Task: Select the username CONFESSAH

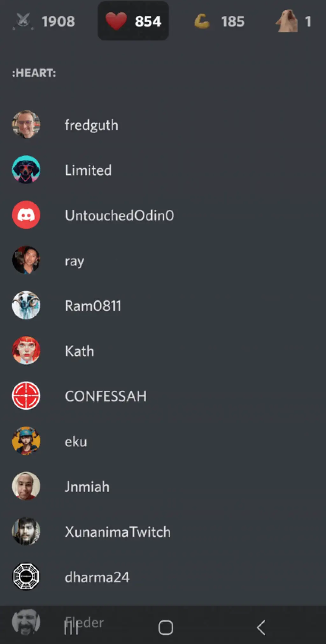Action: pos(106,396)
